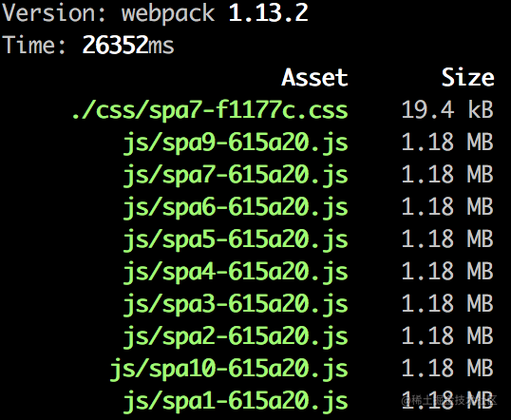Click the Size column header
Viewport: 511px width, 420px height.
click(468, 78)
